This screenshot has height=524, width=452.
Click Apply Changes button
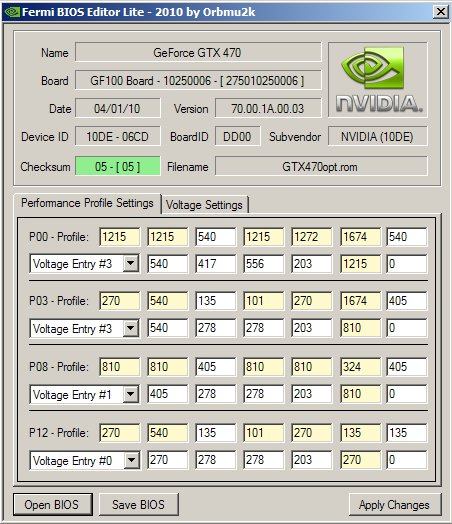pyautogui.click(x=395, y=505)
